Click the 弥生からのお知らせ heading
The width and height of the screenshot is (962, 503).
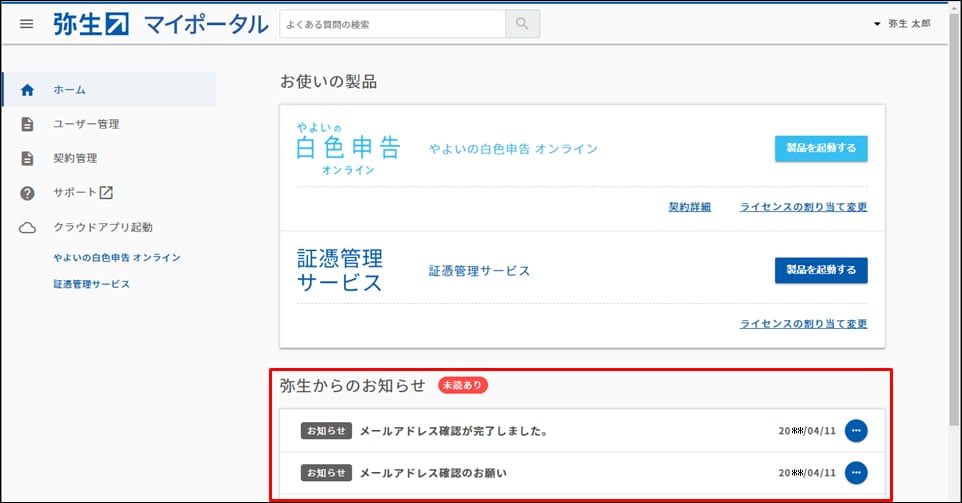[352, 385]
